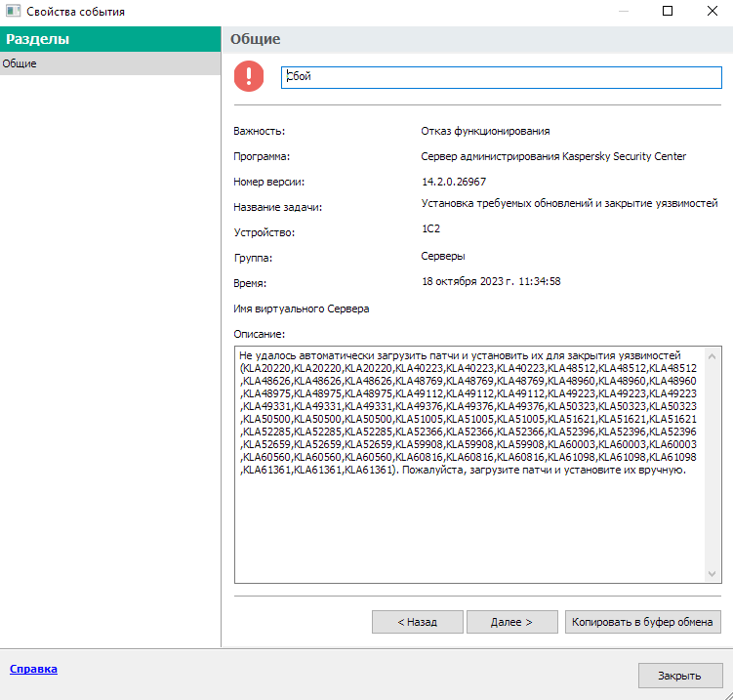This screenshot has height=700, width=733.
Task: Click the red error exclamation icon
Action: click(x=249, y=76)
